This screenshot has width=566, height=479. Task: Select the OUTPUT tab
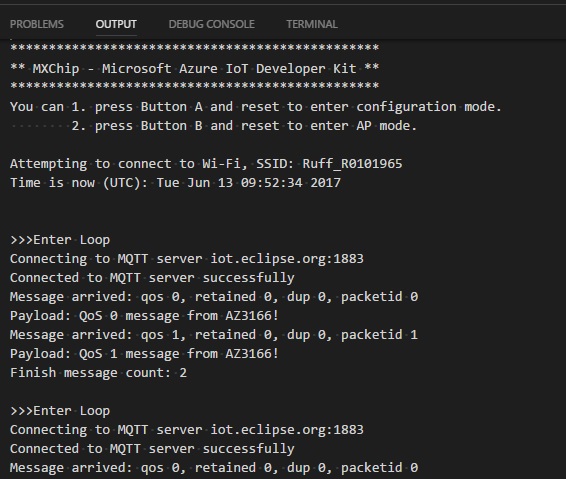coord(116,24)
